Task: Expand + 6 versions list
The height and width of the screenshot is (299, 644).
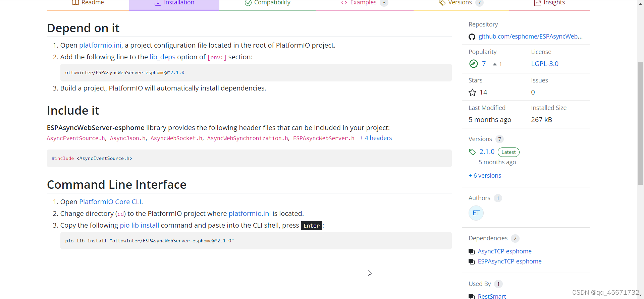Action: tap(485, 176)
